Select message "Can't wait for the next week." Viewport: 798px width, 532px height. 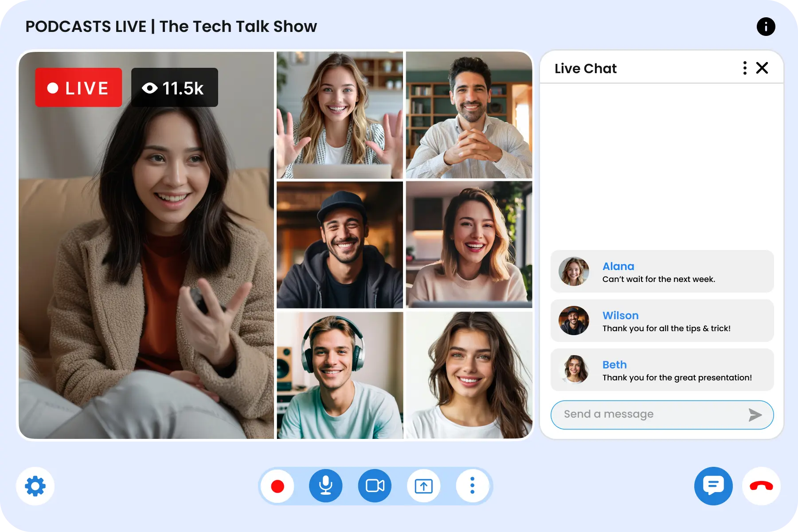pyautogui.click(x=658, y=279)
